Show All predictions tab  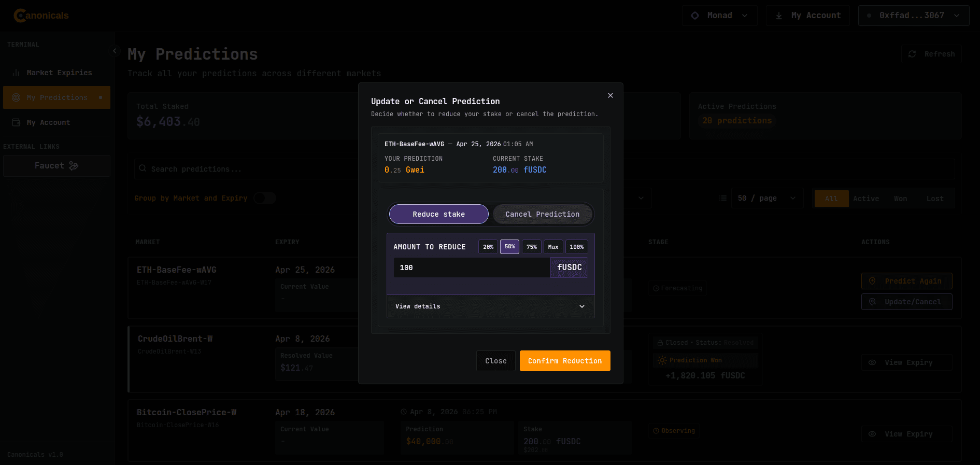(x=831, y=199)
